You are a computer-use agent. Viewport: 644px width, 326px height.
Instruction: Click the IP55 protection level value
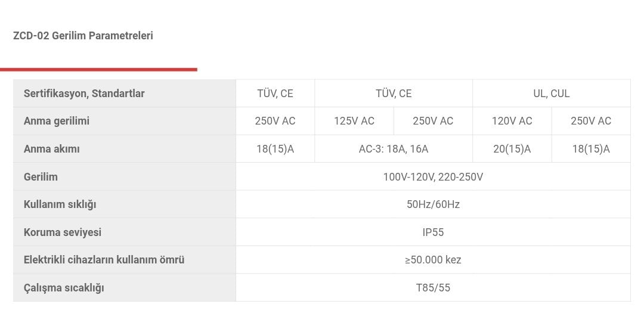point(433,232)
